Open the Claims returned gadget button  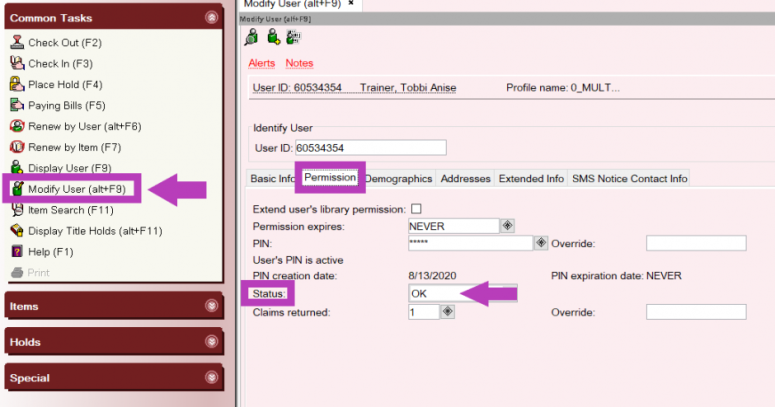447,312
